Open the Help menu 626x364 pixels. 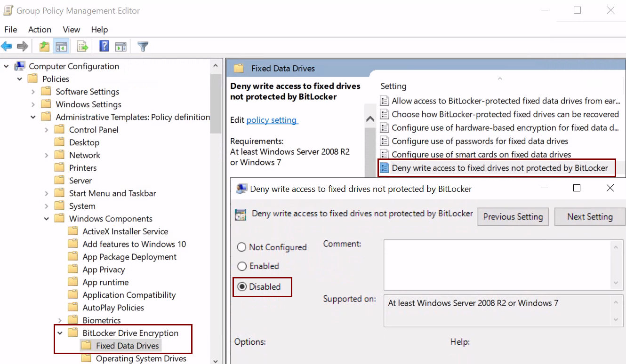(99, 29)
